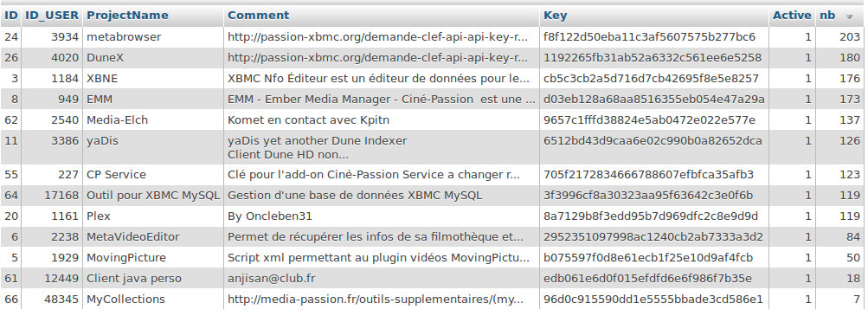This screenshot has height=316, width=868.
Task: Click the nb column header
Action: click(x=827, y=16)
